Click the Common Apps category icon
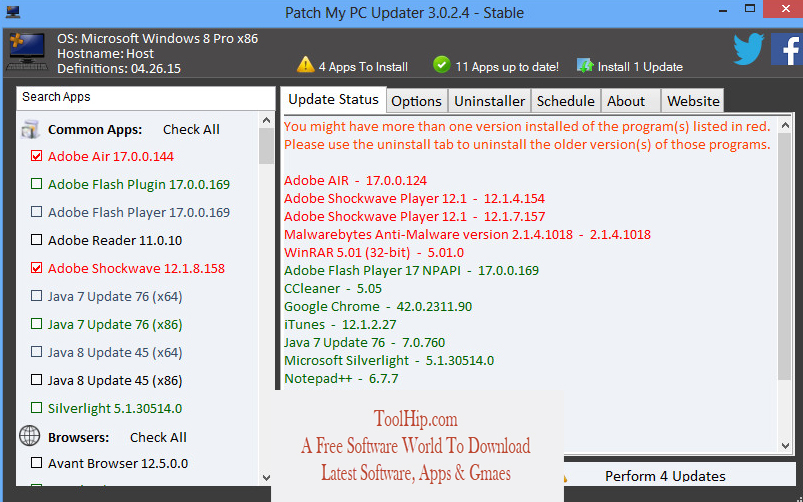Viewport: 803px width, 502px height. pyautogui.click(x=31, y=130)
